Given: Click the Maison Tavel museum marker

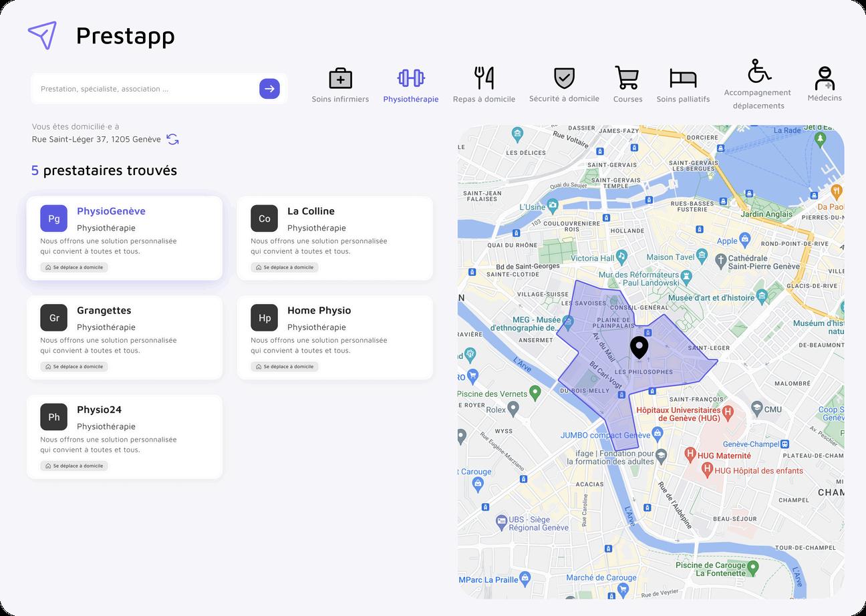Looking at the screenshot, I should click(702, 256).
